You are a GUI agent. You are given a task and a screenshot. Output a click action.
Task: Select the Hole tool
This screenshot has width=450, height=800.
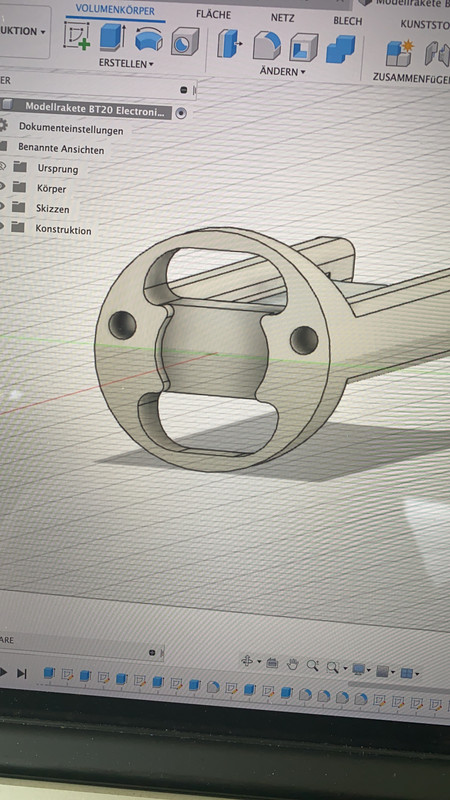pyautogui.click(x=184, y=41)
